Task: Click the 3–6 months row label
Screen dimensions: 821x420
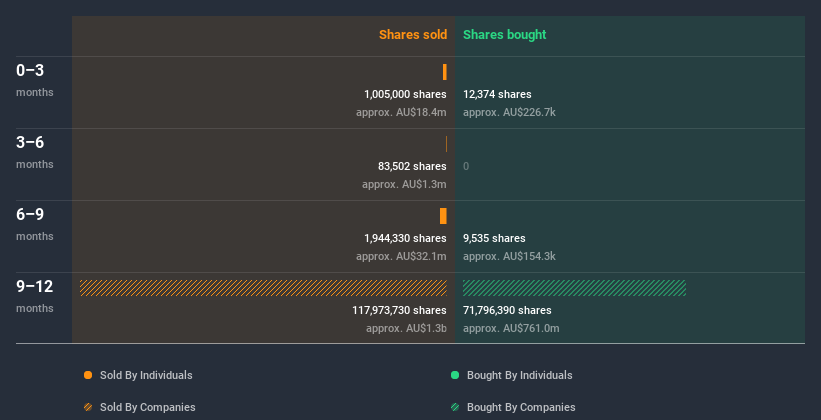Action: pos(35,152)
